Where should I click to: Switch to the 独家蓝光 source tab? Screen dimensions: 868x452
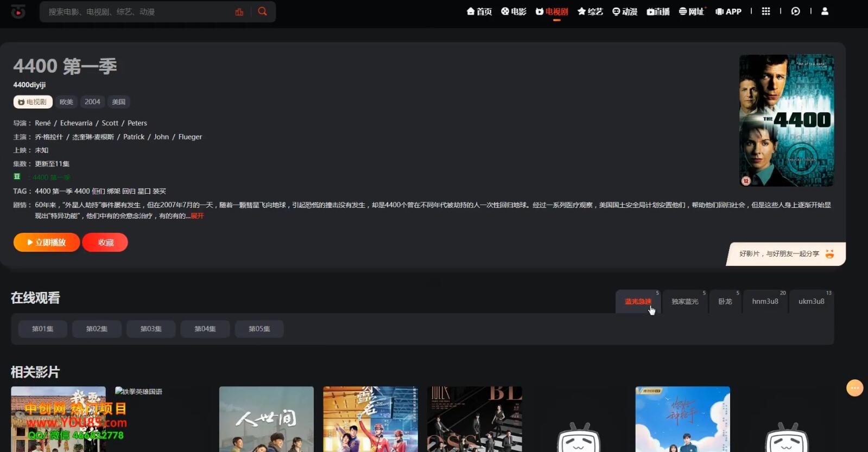click(x=685, y=302)
